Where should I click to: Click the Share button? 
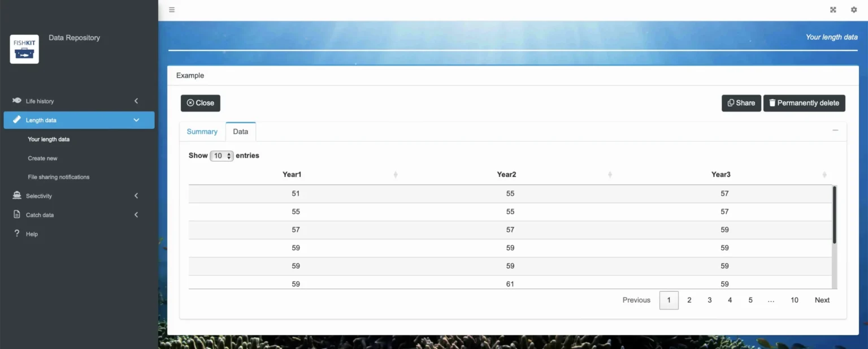coord(741,103)
